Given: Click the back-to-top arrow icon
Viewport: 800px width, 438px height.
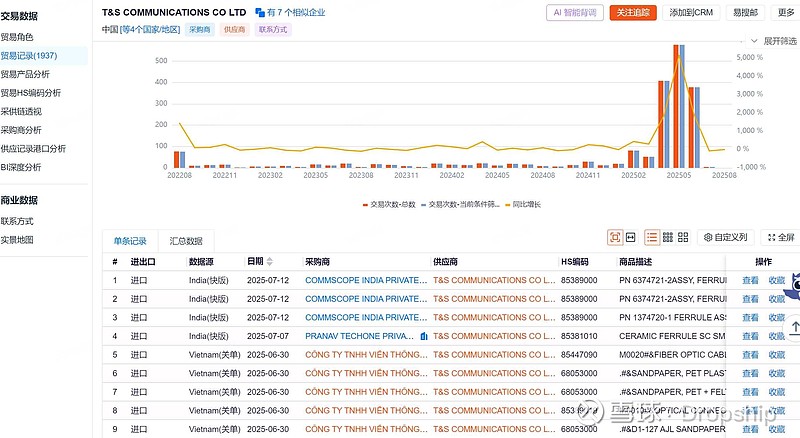Looking at the screenshot, I should point(794,327).
